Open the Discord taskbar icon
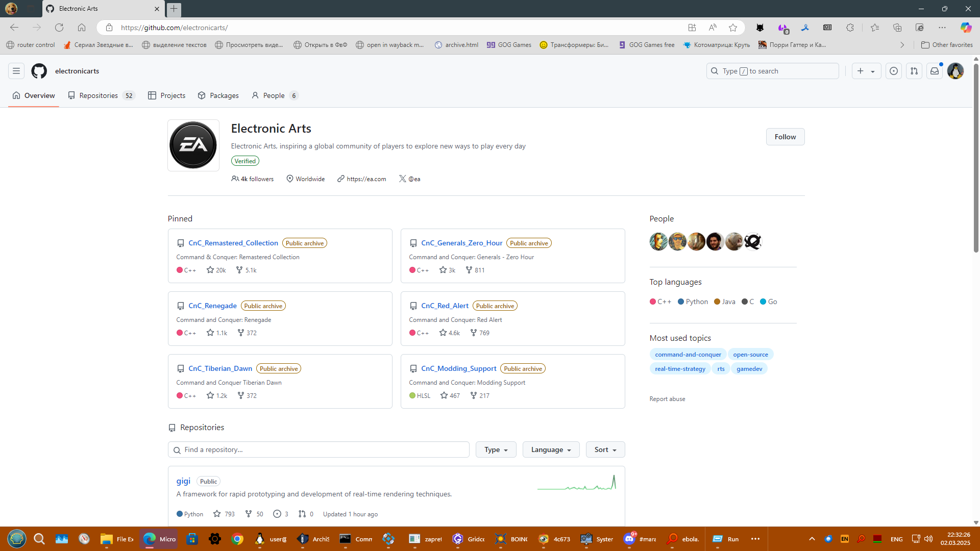980x551 pixels. click(630, 539)
